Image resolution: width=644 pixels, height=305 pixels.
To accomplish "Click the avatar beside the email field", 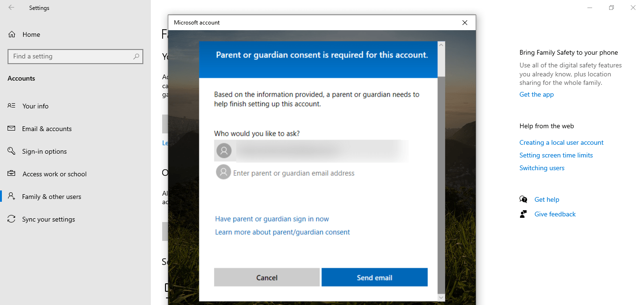I will tap(223, 172).
